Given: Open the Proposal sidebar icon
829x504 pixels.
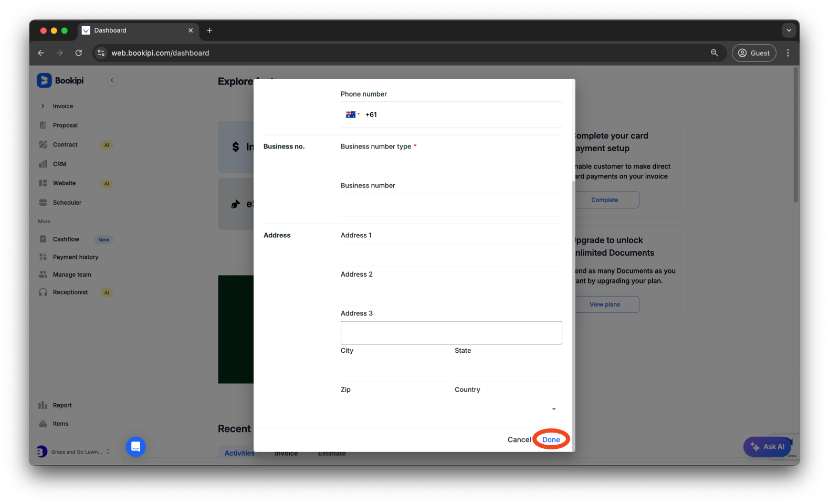Looking at the screenshot, I should [x=43, y=125].
